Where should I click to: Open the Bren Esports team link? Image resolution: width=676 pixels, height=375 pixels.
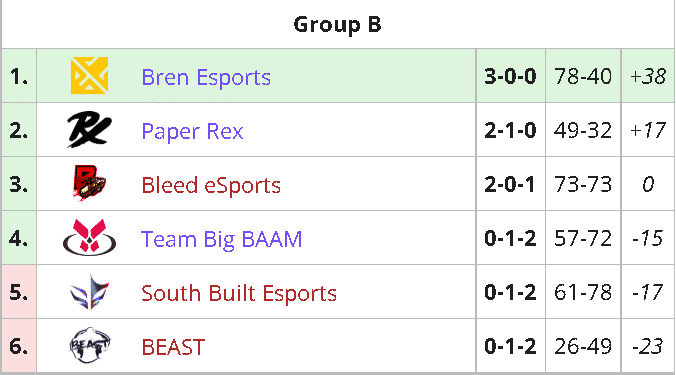pyautogui.click(x=206, y=78)
